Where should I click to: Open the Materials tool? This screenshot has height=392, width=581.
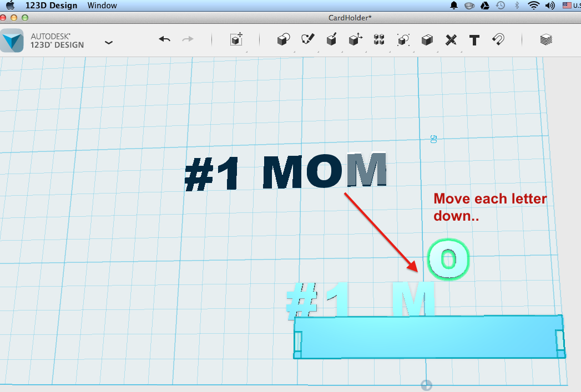click(546, 39)
